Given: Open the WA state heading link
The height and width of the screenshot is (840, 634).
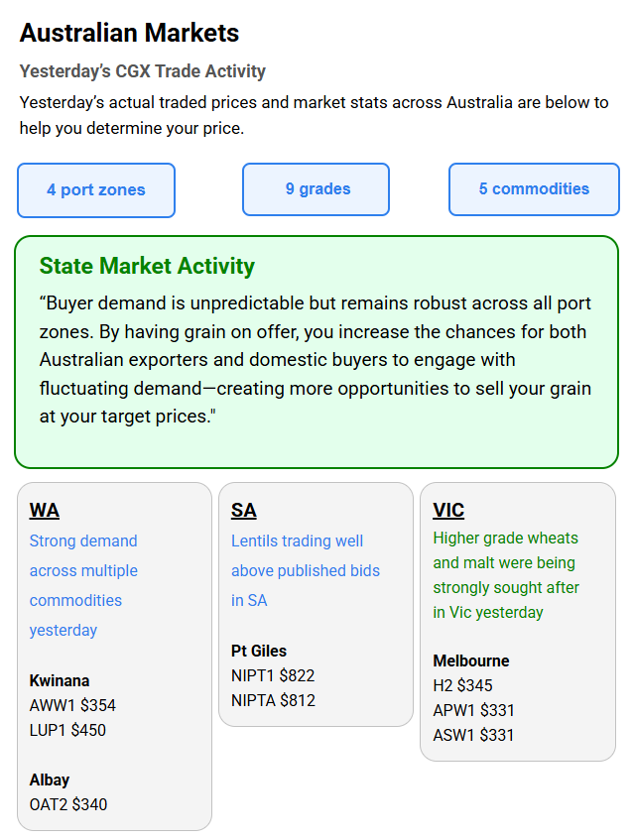Looking at the screenshot, I should click(45, 511).
